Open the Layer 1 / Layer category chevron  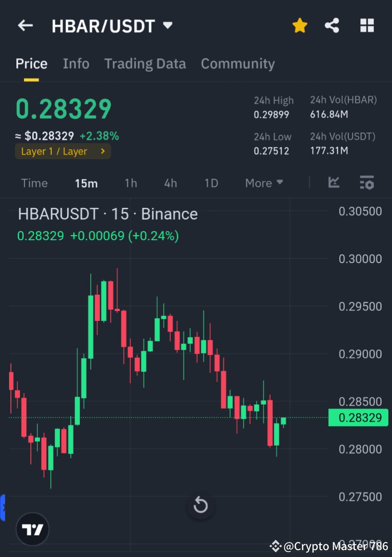(x=102, y=151)
